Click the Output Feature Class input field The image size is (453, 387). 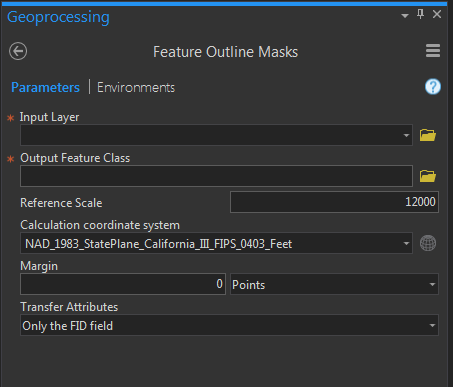[x=216, y=176]
